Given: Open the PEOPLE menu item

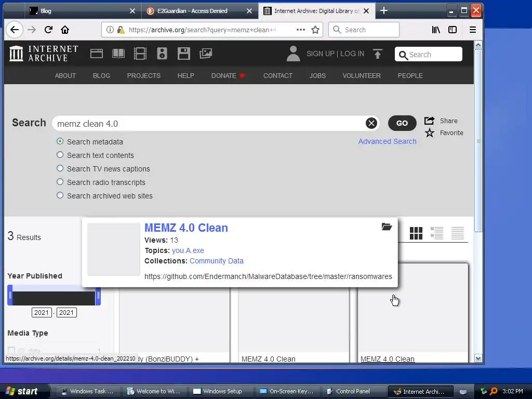Looking at the screenshot, I should coord(410,76).
